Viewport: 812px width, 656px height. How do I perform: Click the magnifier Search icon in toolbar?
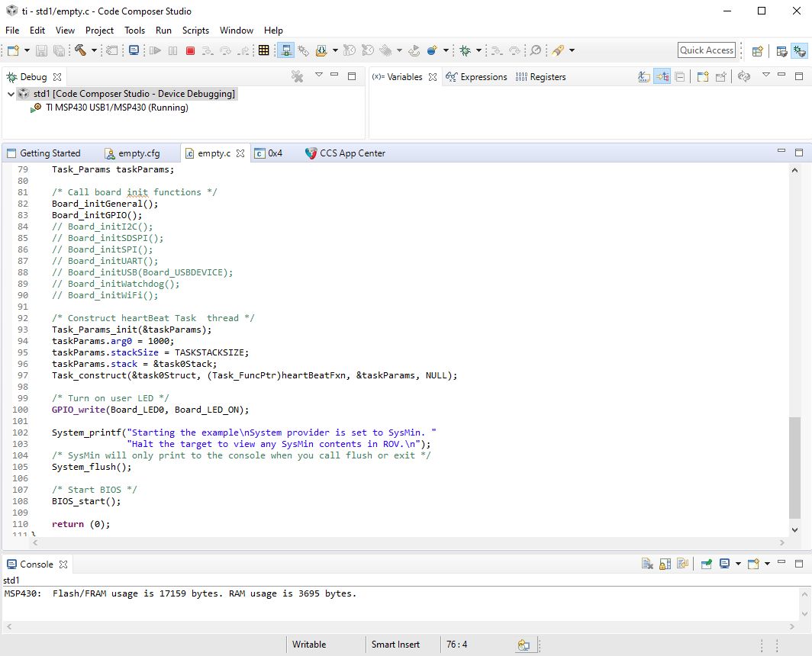536,50
